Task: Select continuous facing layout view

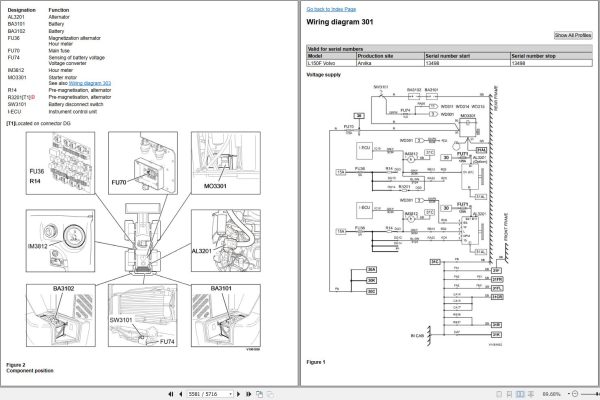Action: [x=531, y=394]
